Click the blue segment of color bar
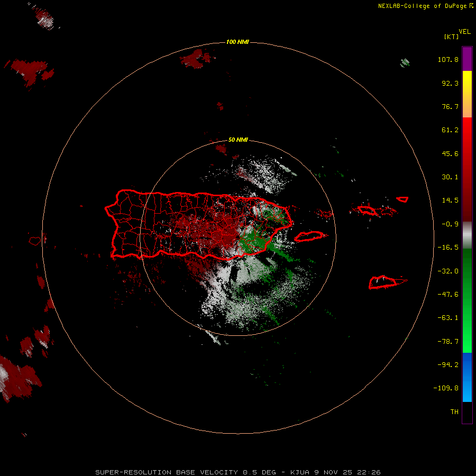The width and height of the screenshot is (476, 476). [467, 377]
